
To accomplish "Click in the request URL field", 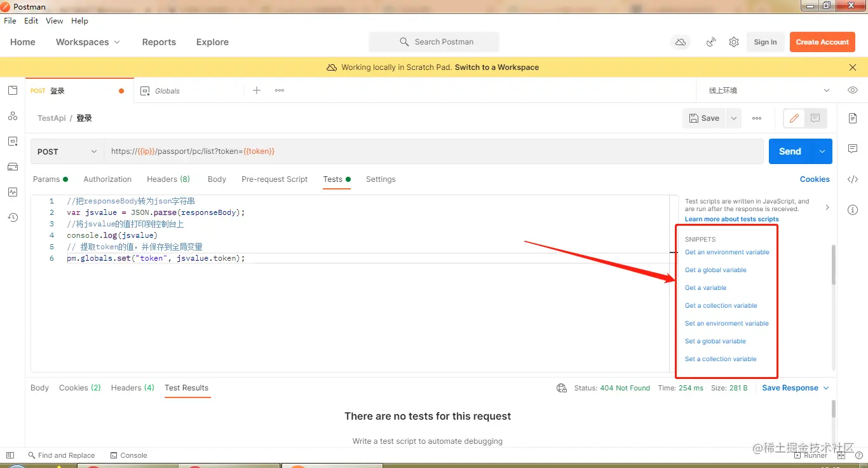I will pos(434,151).
